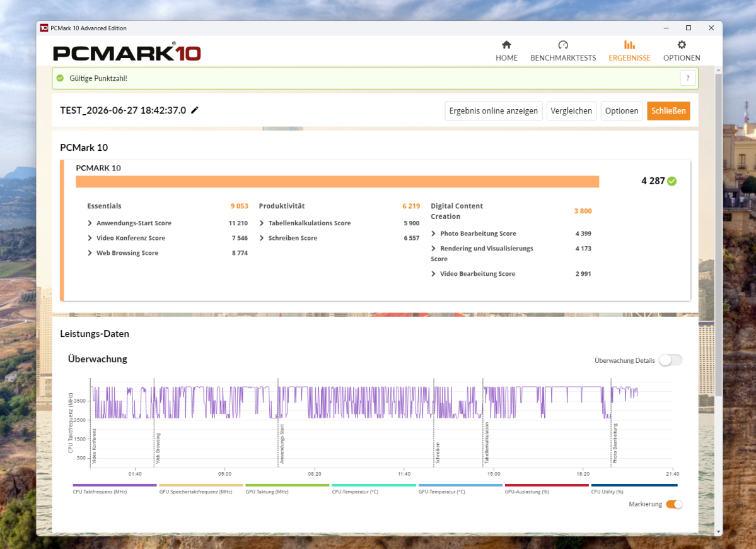Click the PCMARK 10 logo
Screen dimensions: 756x549
[127, 52]
